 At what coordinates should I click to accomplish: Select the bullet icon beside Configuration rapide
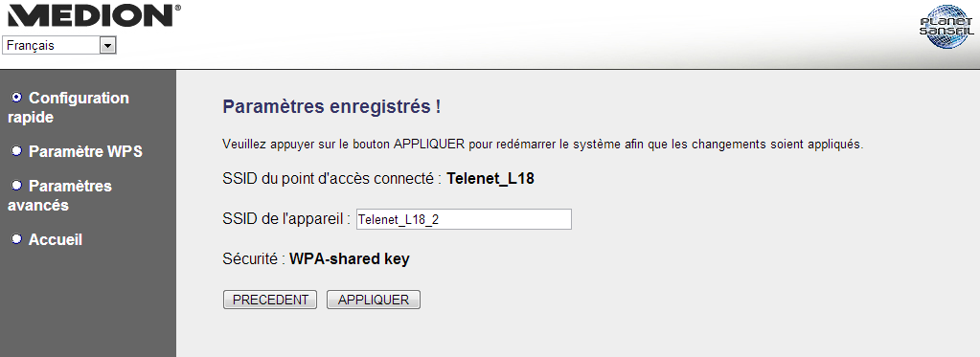click(x=17, y=98)
